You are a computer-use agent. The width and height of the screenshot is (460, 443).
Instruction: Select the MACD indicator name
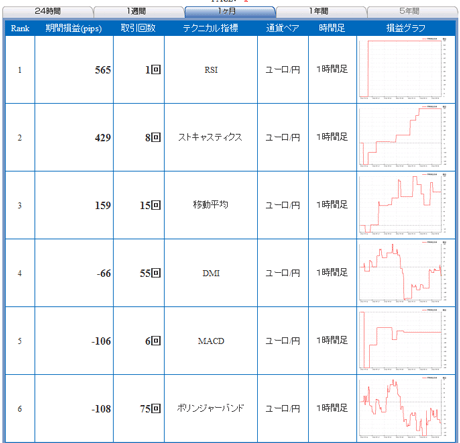click(x=211, y=341)
